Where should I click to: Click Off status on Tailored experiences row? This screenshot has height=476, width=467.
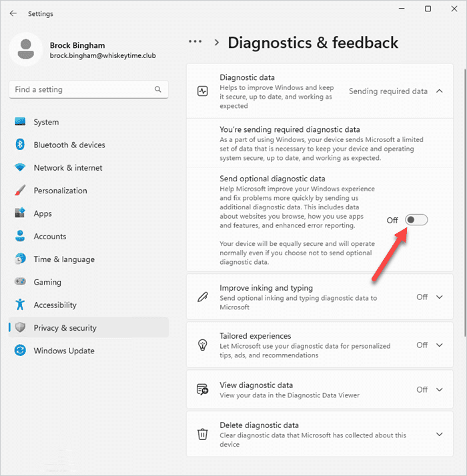tap(422, 345)
